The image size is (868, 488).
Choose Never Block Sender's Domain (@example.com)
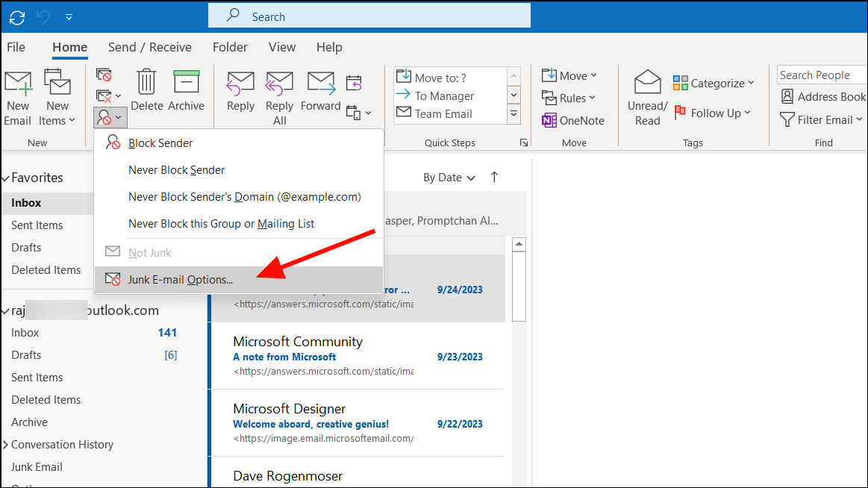point(239,197)
